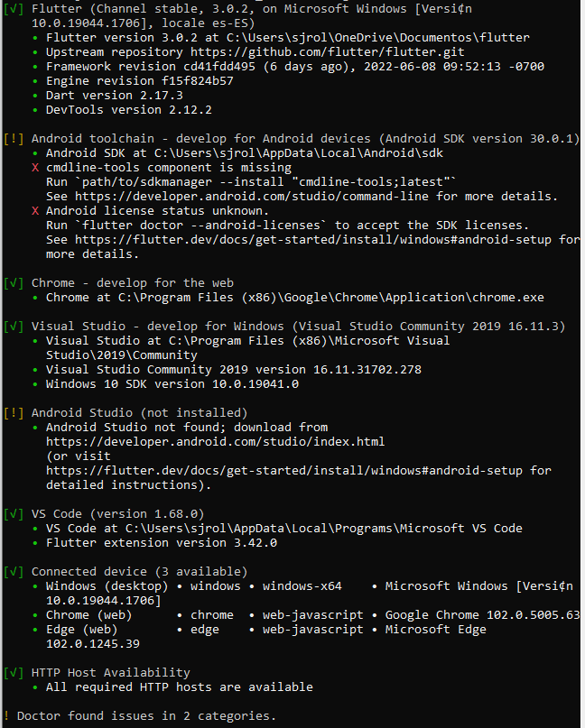Viewport: 585px width, 728px height.
Task: Click the Chrome.exe application path text
Action: pyautogui.click(x=330, y=297)
